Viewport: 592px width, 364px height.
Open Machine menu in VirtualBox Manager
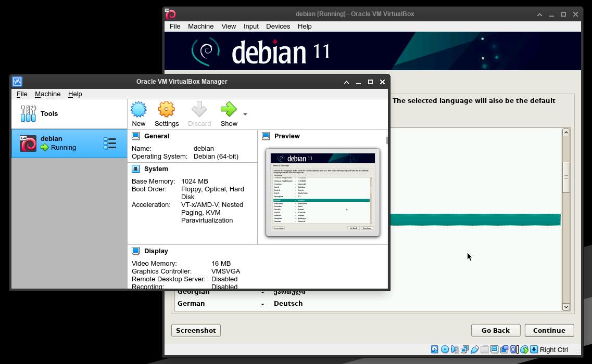click(47, 94)
